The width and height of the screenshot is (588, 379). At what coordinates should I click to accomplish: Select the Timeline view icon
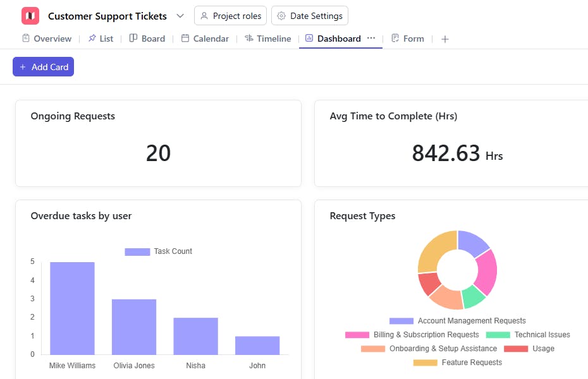(249, 39)
